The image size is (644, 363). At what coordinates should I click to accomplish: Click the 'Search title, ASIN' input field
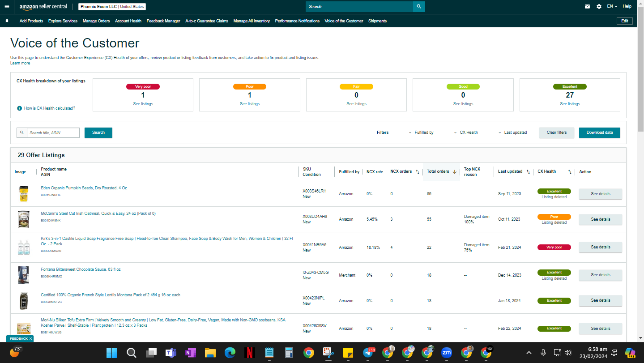(x=53, y=133)
